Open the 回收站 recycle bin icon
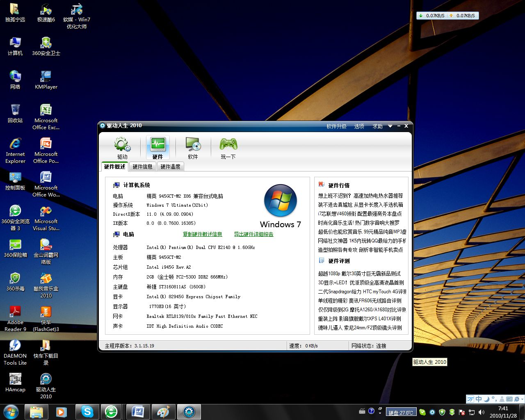The height and width of the screenshot is (420, 525). coord(15,114)
